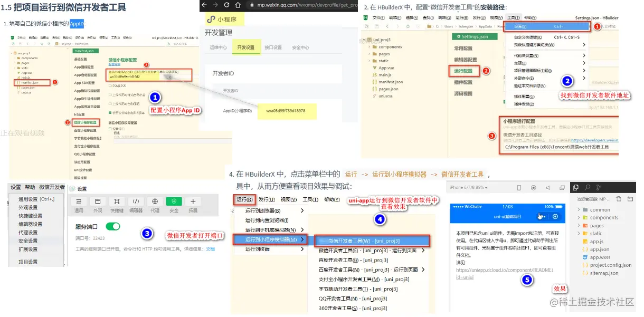The height and width of the screenshot is (317, 644).
Task: Click the mini program capsule close circle button
Action: [555, 216]
